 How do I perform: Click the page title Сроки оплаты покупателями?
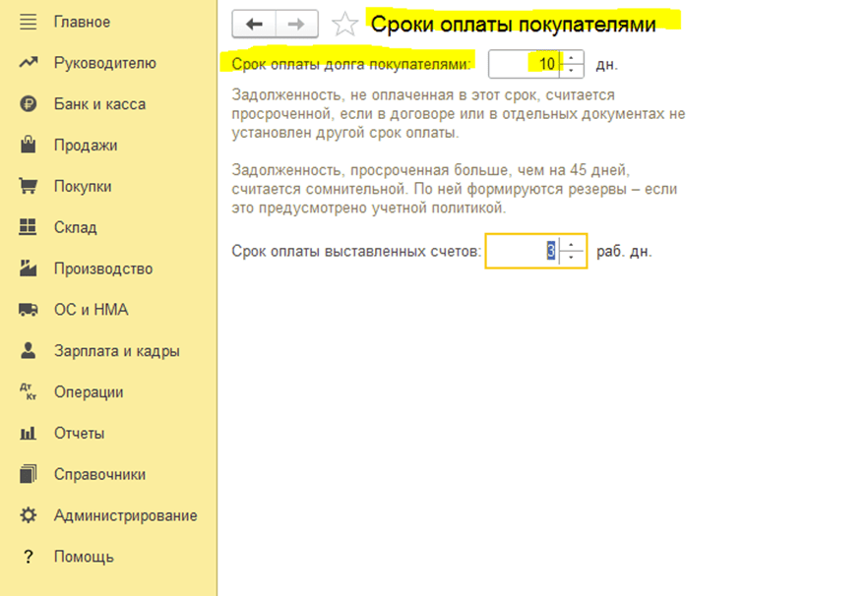513,24
